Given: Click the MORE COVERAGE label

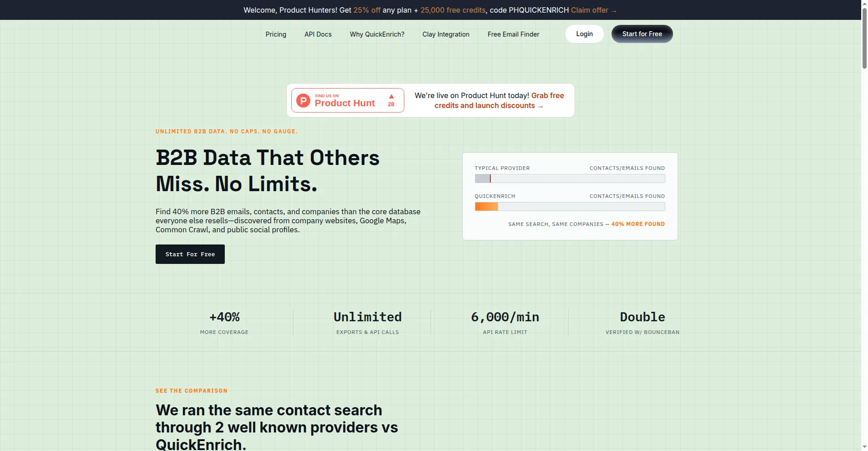Looking at the screenshot, I should (x=224, y=332).
